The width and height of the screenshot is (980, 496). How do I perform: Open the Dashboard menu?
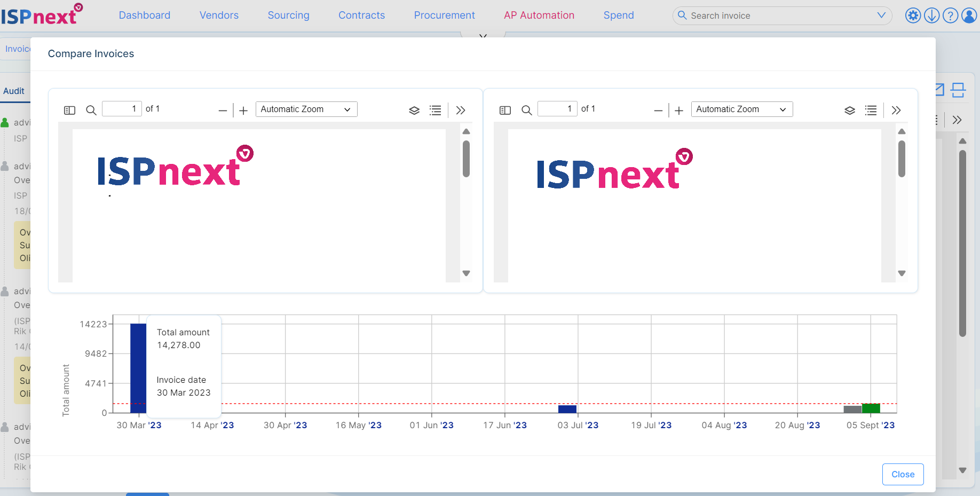click(145, 15)
